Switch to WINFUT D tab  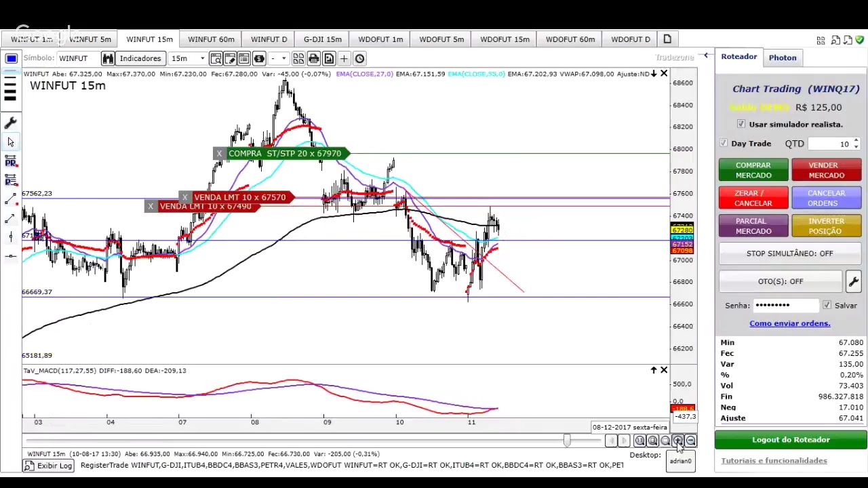click(x=269, y=39)
